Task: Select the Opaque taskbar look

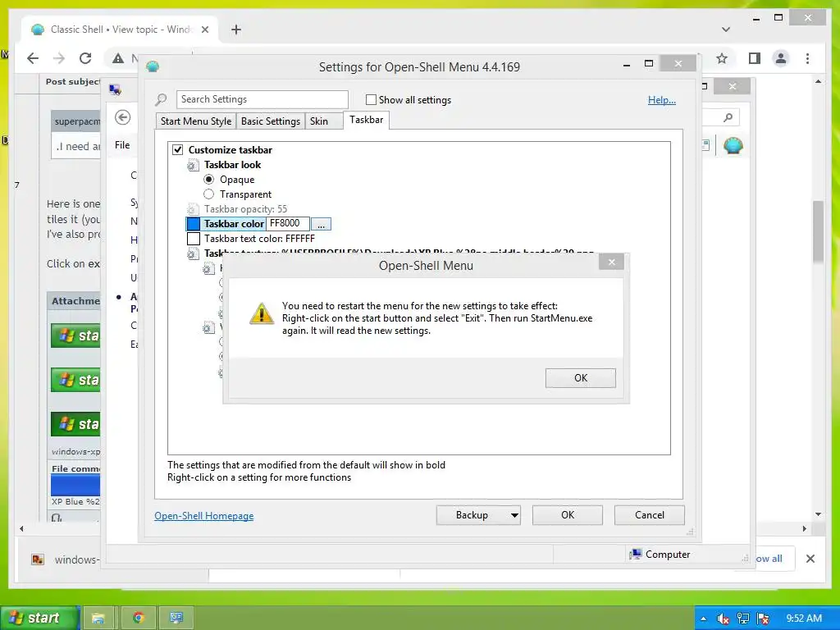Action: point(209,180)
